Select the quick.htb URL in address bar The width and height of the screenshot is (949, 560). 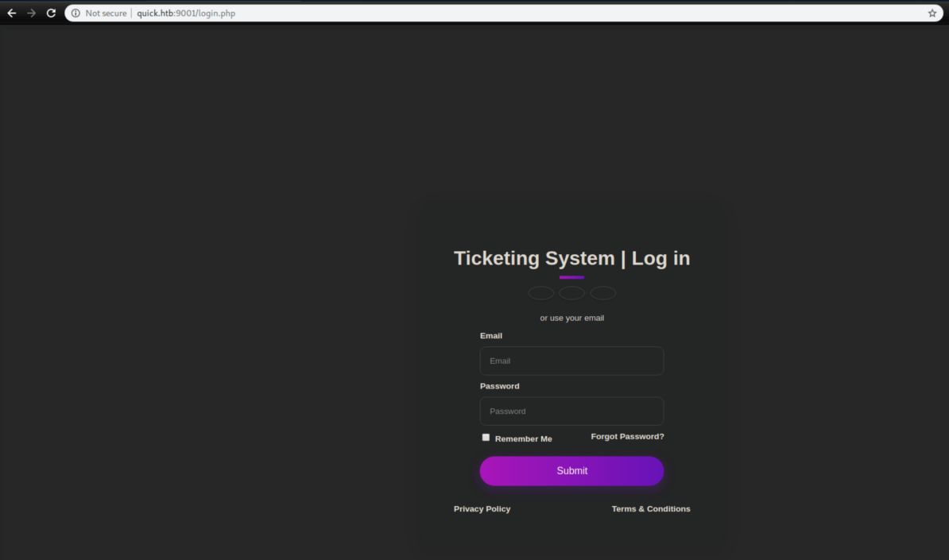click(186, 14)
